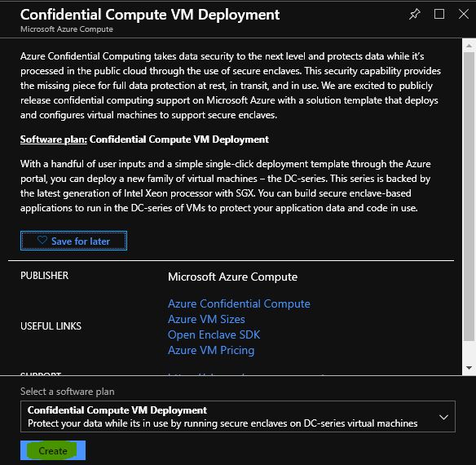Screen dimensions: 476x465
Task: Select the Confidential Compute VM Deployment plan box
Action: (238, 416)
